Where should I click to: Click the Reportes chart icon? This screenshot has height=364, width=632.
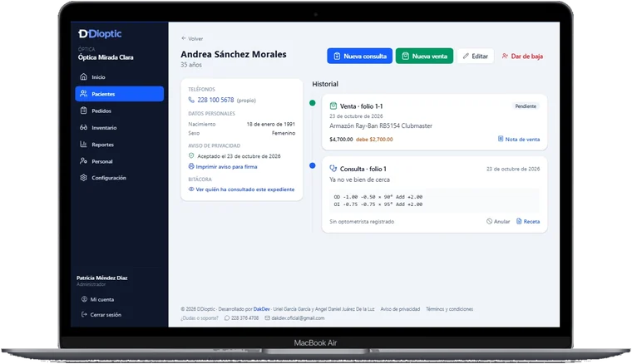pyautogui.click(x=83, y=144)
